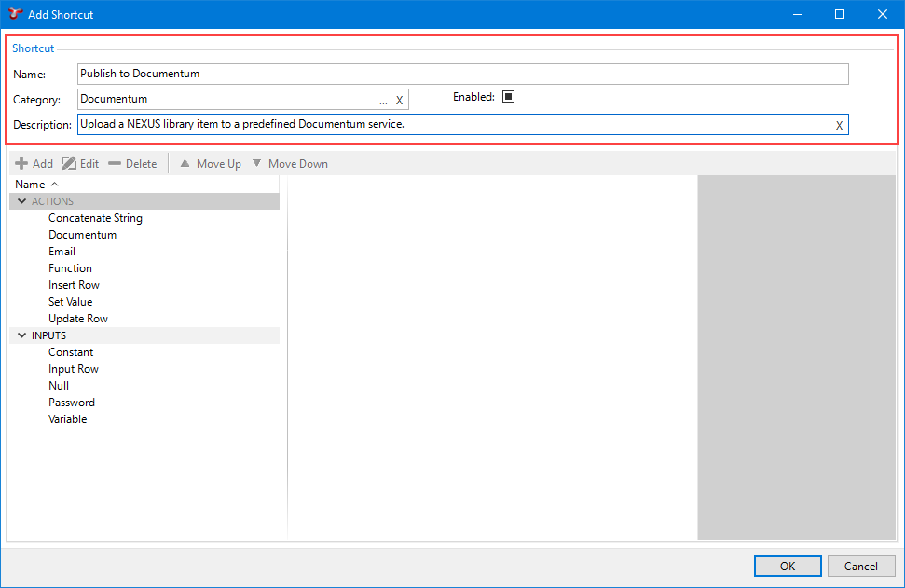
Task: Select the Variable input item
Action: pos(68,419)
